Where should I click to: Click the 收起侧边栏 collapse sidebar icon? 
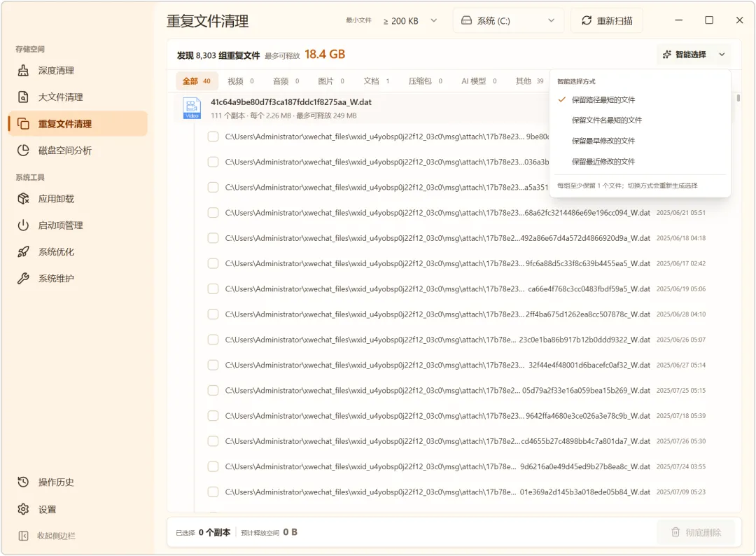[x=23, y=536]
